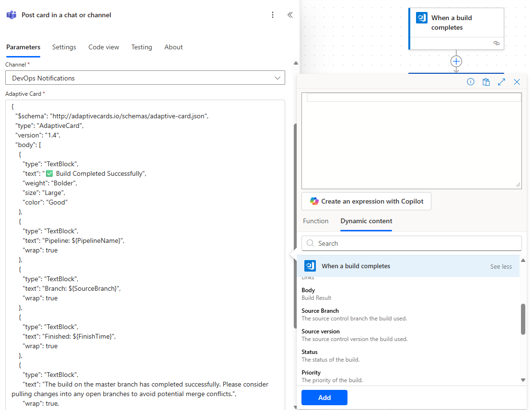
Task: Open the Channel dropdown
Action: [x=145, y=78]
